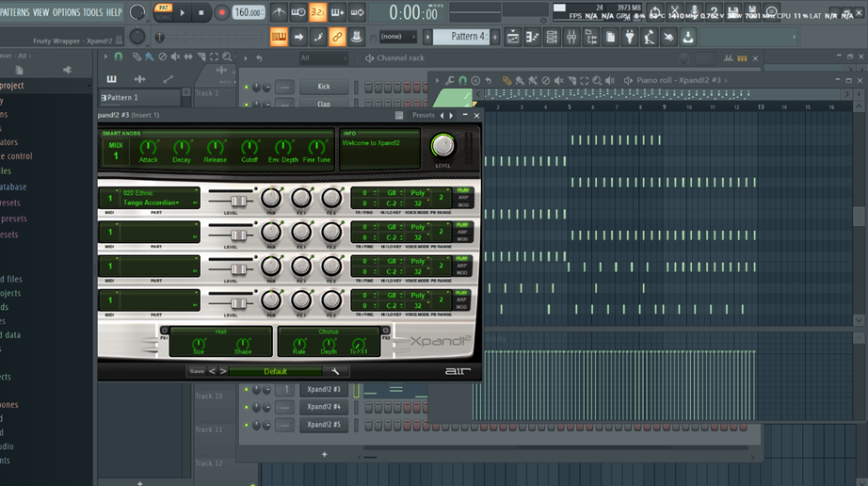Screen dimensions: 868x486
Task: Click the second part's level slider
Action: coord(238,235)
